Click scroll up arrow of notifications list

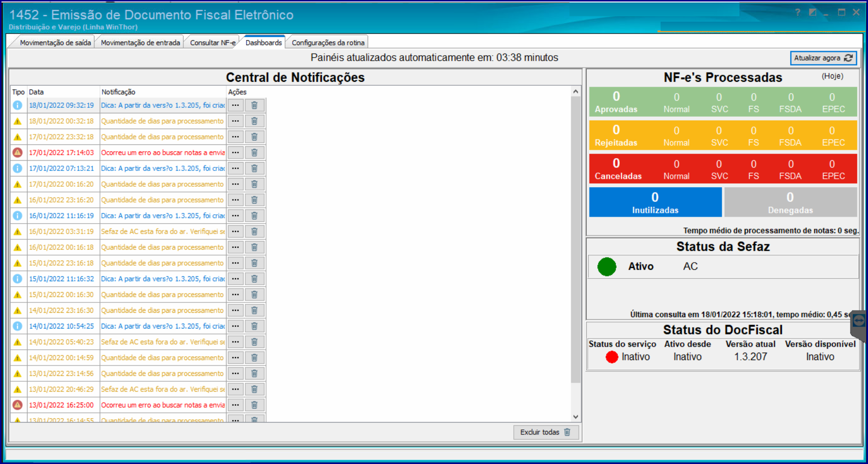tap(575, 92)
